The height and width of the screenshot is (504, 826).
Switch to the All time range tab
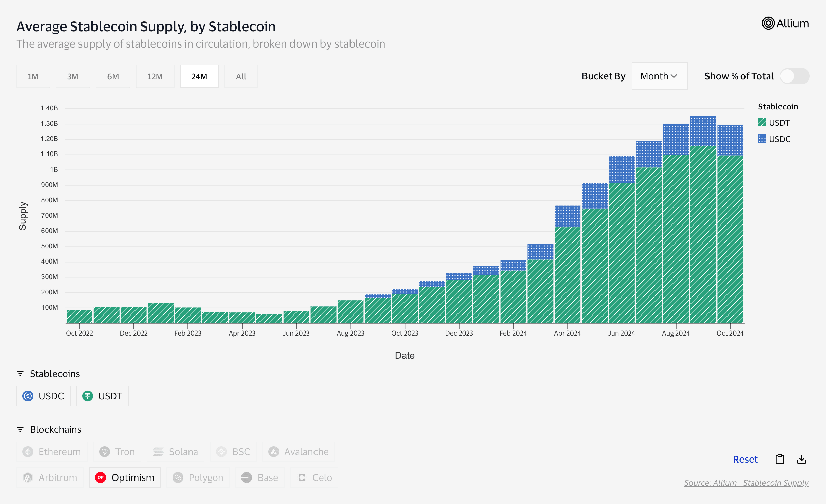[241, 76]
